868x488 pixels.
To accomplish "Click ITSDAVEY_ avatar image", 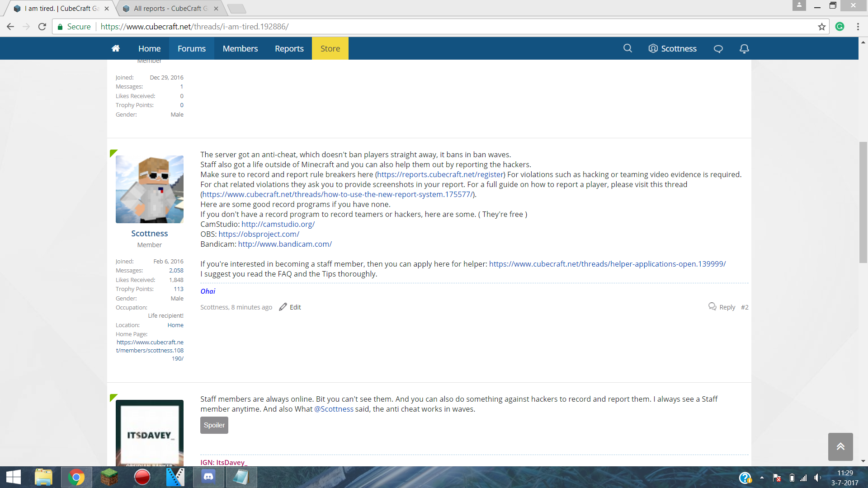I will (x=150, y=433).
